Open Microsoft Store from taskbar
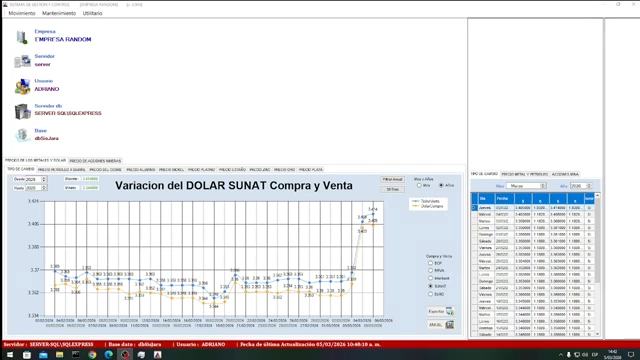The width and height of the screenshot is (640, 360). click(27, 355)
